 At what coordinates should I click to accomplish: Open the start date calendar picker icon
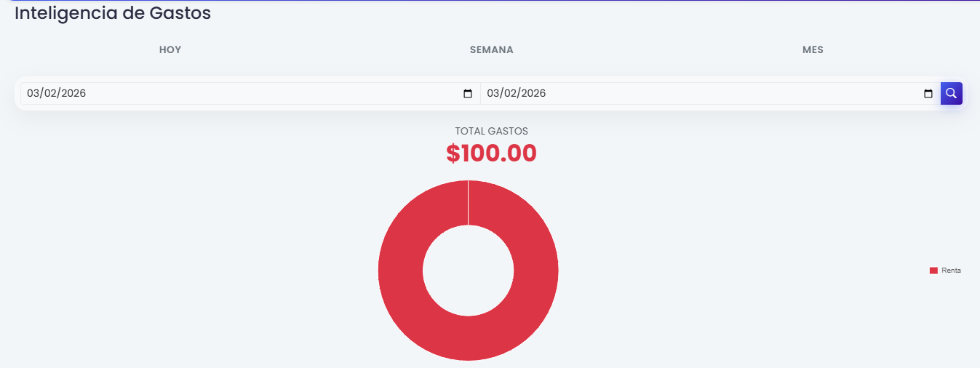468,94
